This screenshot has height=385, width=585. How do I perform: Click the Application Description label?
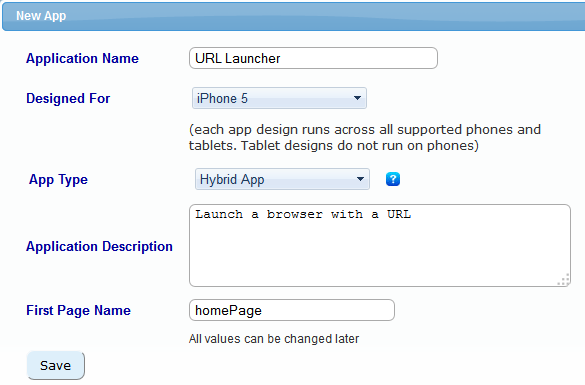click(99, 247)
